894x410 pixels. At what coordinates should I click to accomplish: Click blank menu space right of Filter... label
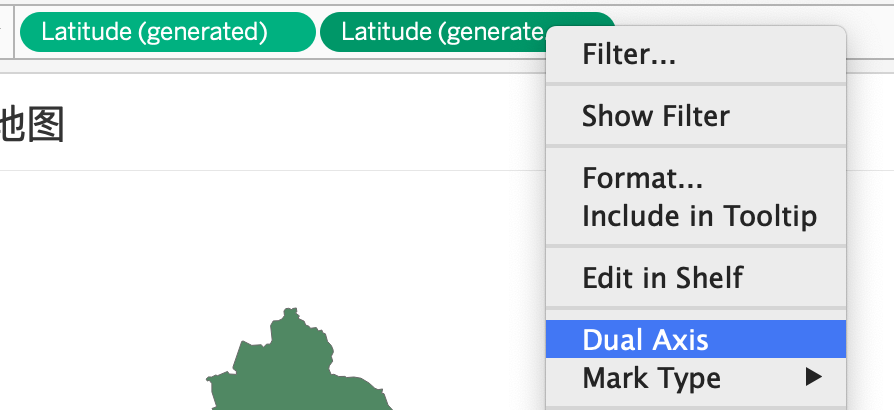click(758, 55)
